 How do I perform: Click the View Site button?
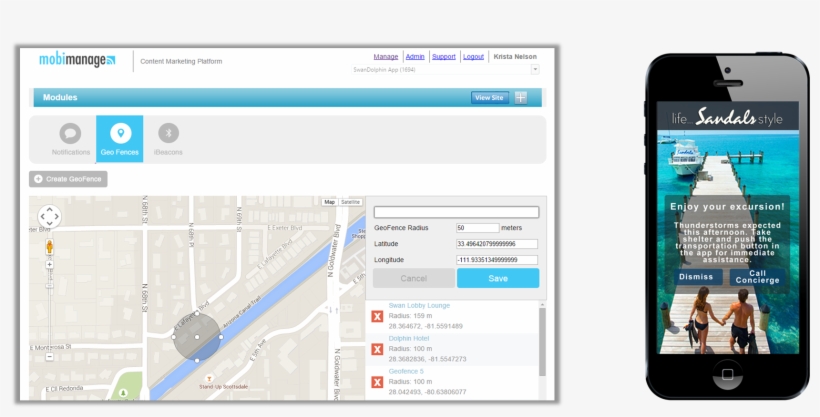coord(489,97)
